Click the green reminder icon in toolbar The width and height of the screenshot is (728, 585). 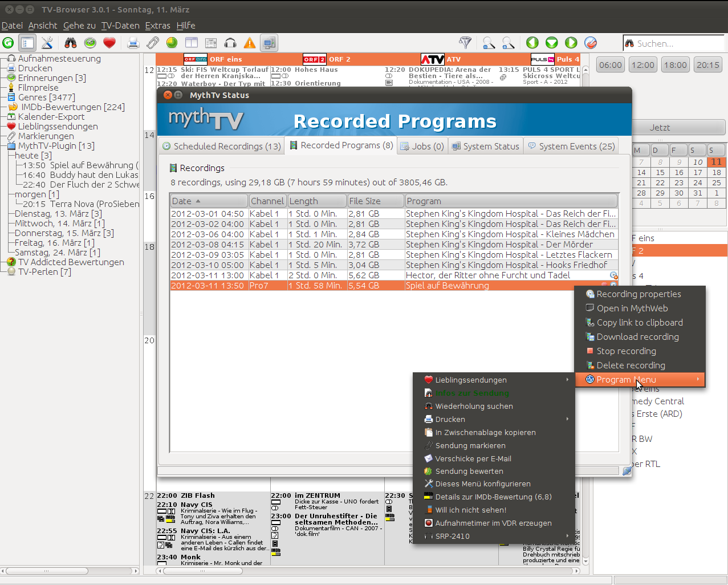(x=90, y=43)
